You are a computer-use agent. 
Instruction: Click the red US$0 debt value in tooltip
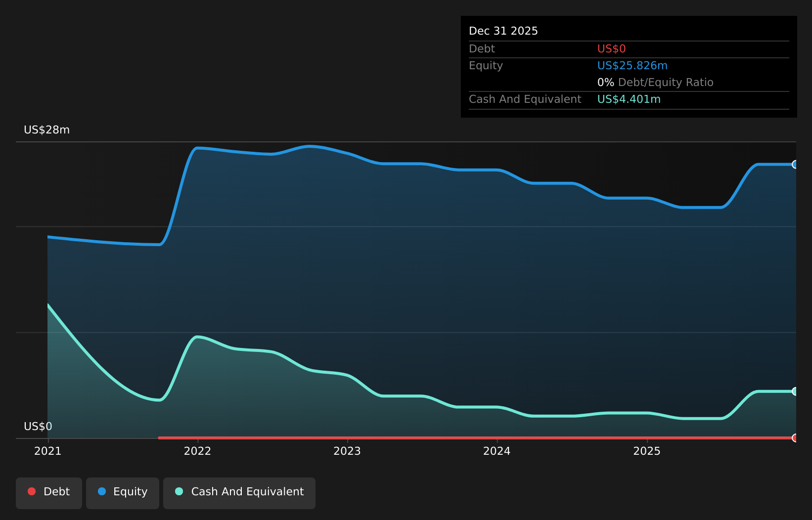(x=612, y=49)
